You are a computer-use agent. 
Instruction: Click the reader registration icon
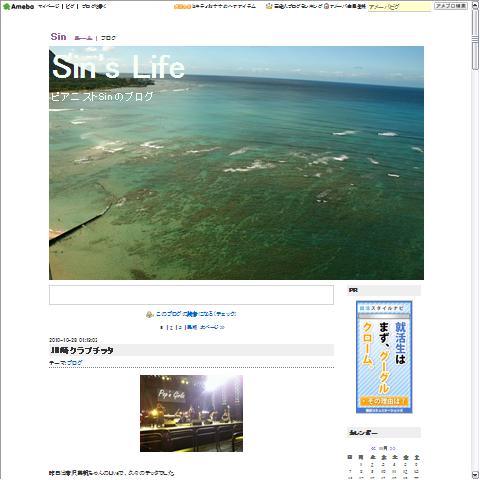pos(149,314)
